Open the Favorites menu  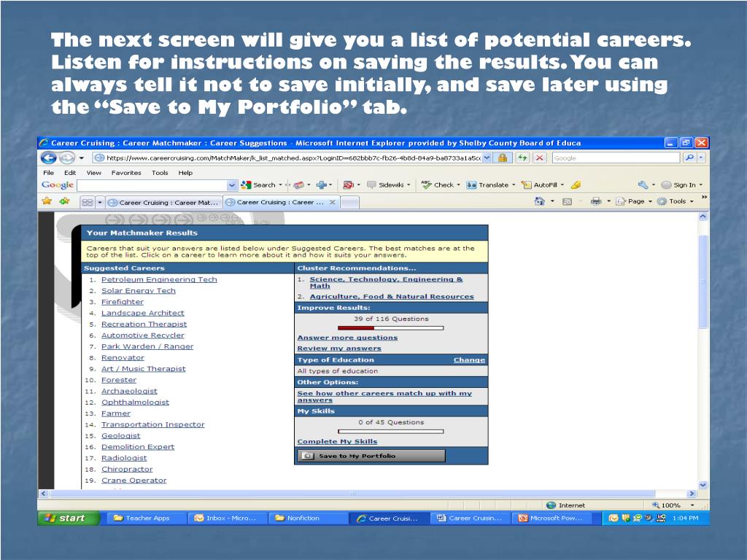126,173
